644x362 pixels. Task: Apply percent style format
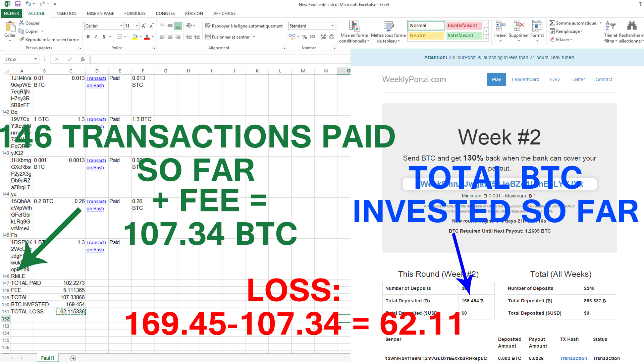[x=305, y=37]
